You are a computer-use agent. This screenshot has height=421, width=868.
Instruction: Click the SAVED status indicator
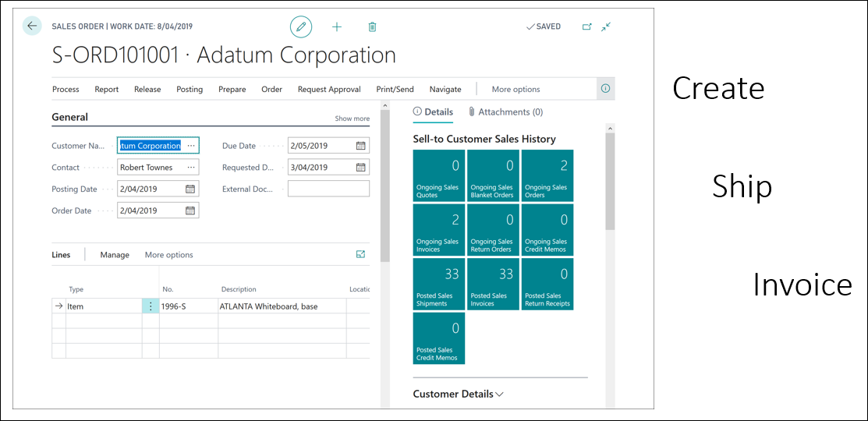543,27
